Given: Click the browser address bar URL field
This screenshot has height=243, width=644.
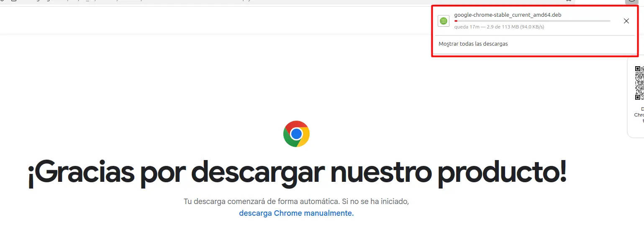Looking at the screenshot, I should coord(251,1).
